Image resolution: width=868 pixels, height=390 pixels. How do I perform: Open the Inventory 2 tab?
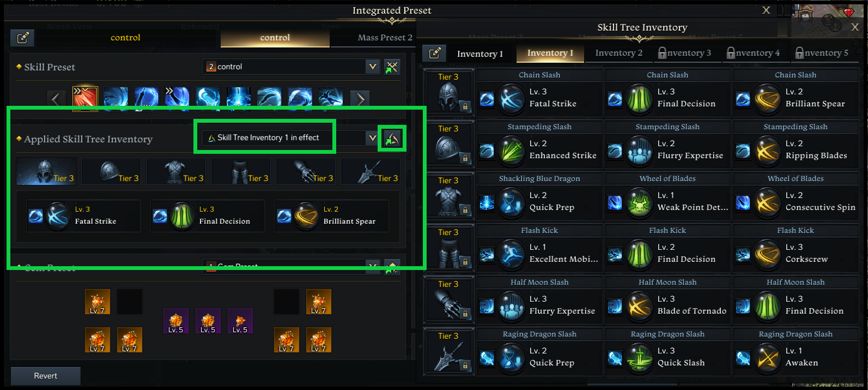click(x=618, y=53)
